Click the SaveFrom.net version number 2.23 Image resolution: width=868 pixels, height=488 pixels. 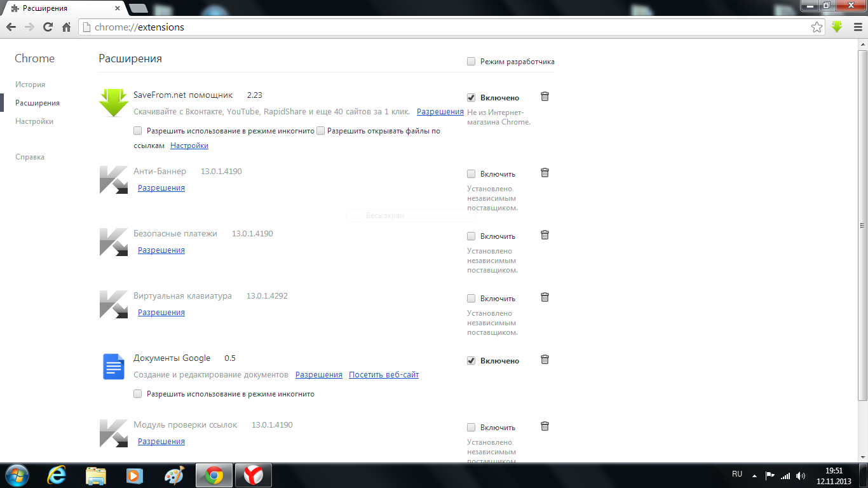point(255,95)
